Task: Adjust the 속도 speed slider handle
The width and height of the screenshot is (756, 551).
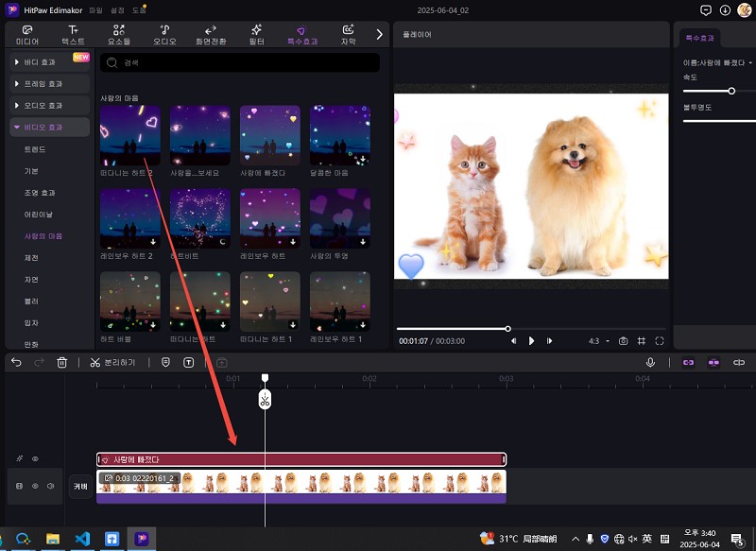Action: pyautogui.click(x=731, y=91)
